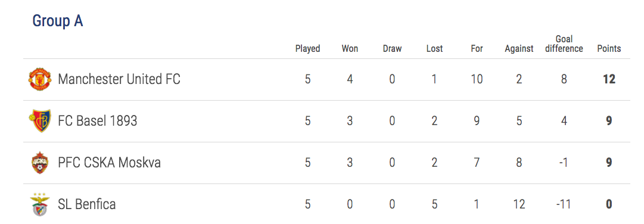Click the Group A heading
Screen dimensions: 644x224
coord(58,20)
